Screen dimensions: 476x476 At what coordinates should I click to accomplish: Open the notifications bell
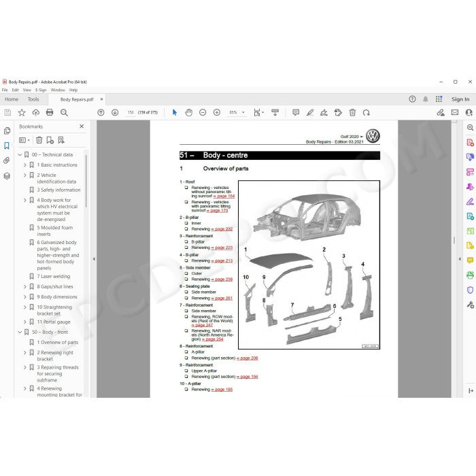pyautogui.click(x=426, y=99)
